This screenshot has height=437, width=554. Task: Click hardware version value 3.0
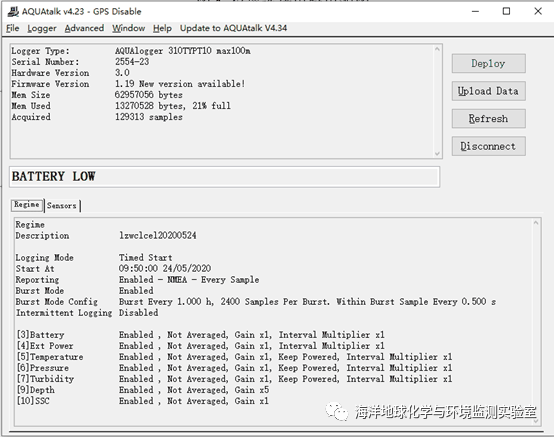click(122, 73)
